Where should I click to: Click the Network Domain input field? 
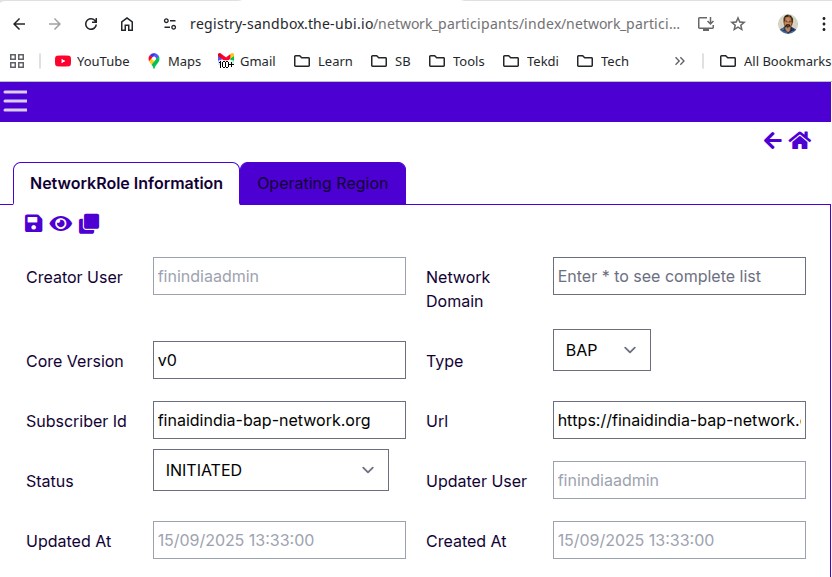pos(678,276)
